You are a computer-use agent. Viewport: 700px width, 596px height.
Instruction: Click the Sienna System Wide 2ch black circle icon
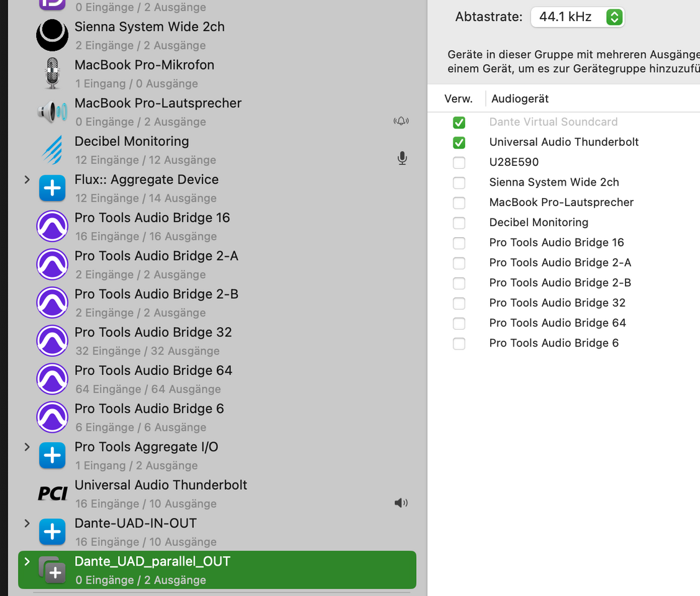tap(52, 35)
